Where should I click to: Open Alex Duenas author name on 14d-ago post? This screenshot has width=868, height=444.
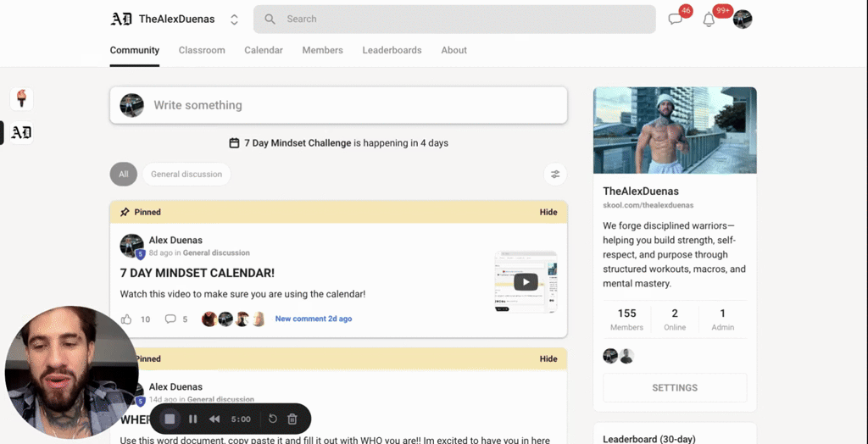click(175, 387)
